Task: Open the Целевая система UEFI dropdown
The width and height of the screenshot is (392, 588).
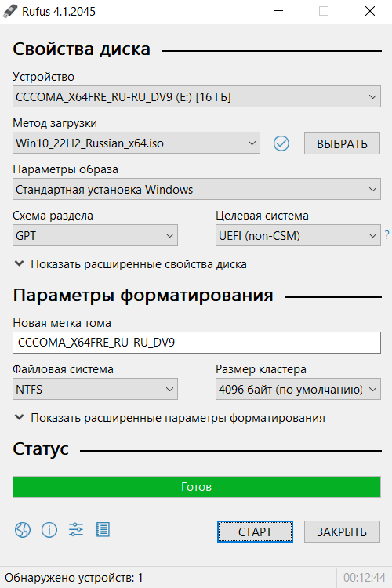Action: click(x=298, y=235)
